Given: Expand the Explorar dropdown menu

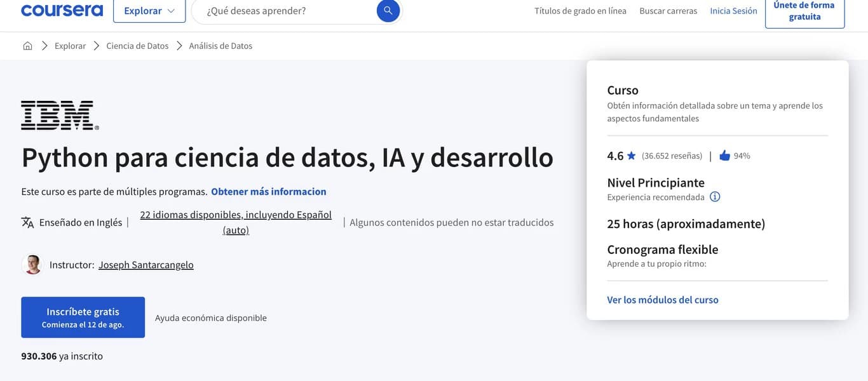Looking at the screenshot, I should pos(149,11).
